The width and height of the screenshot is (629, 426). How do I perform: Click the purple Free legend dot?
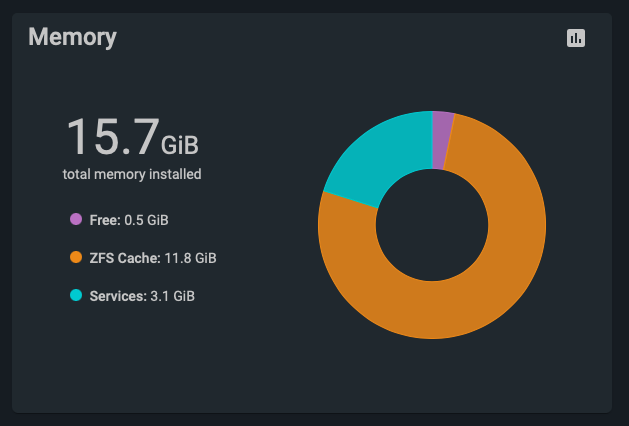pyautogui.click(x=75, y=219)
